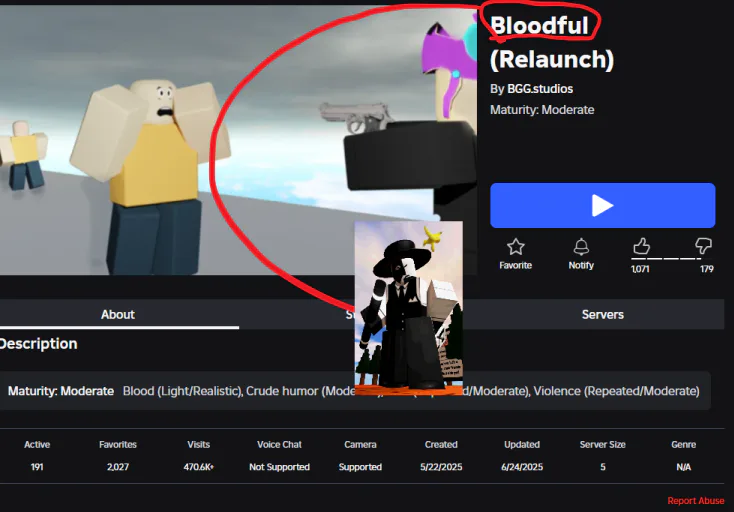Viewport: 734px width, 512px height.
Task: Click the Created date 5/22/2025
Action: pos(441,467)
